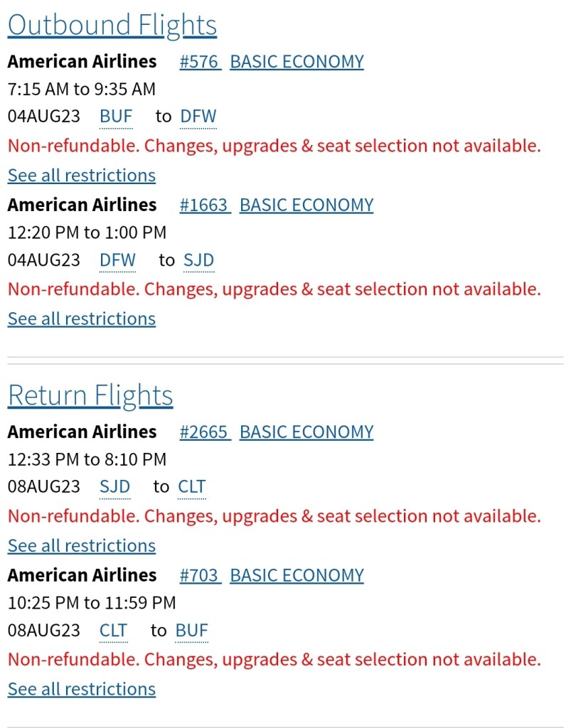This screenshot has width=571, height=728.
Task: Click DFW arrival airport code on flight #576
Action: point(198,117)
